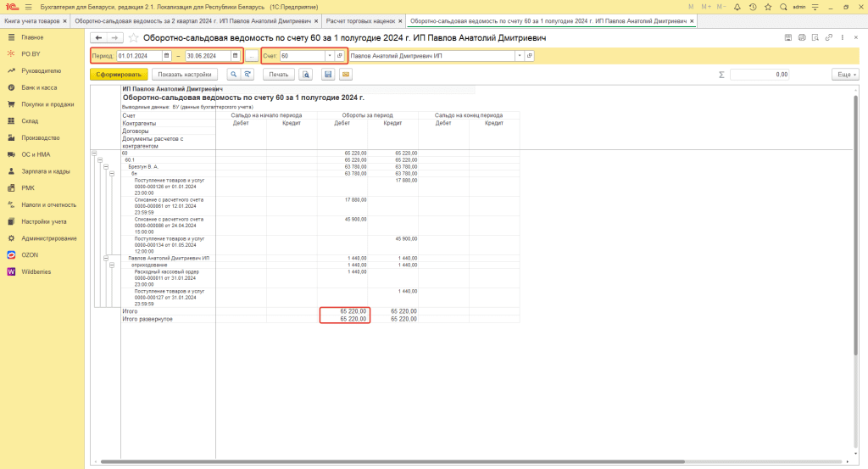Click the M calculator memory button
This screenshot has height=469, width=868.
[691, 7]
